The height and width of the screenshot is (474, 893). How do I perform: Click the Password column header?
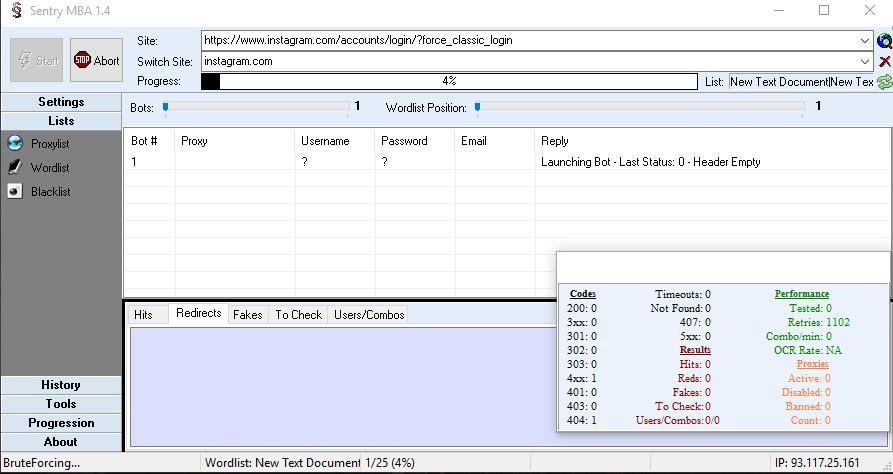(x=415, y=141)
